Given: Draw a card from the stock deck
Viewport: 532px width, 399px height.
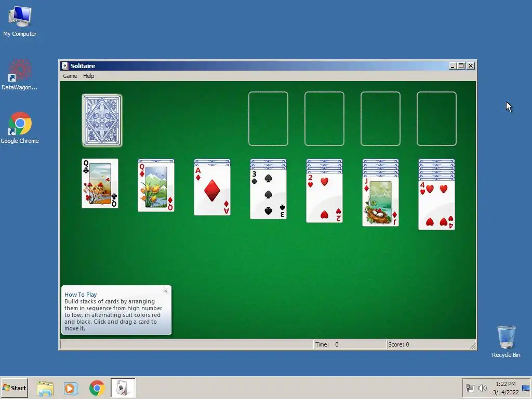Looking at the screenshot, I should click(102, 121).
